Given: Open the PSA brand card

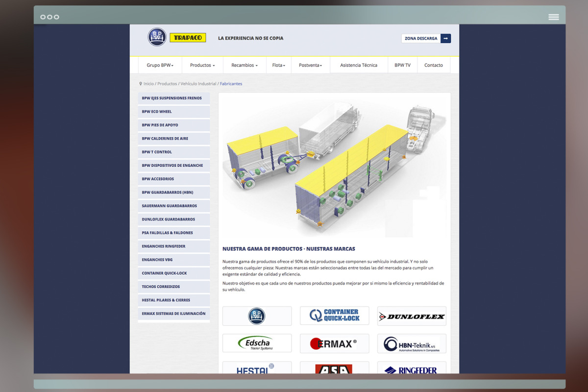Looking at the screenshot, I should coord(334,367).
